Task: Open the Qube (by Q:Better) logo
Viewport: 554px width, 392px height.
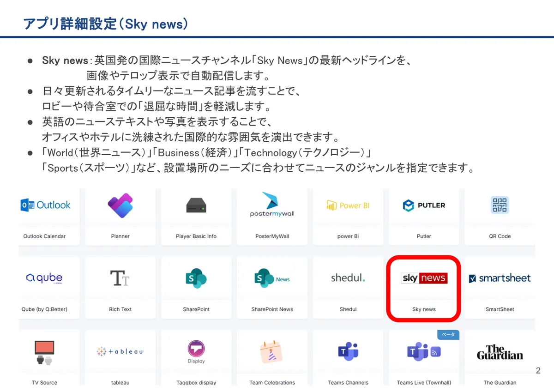Action: [x=44, y=278]
